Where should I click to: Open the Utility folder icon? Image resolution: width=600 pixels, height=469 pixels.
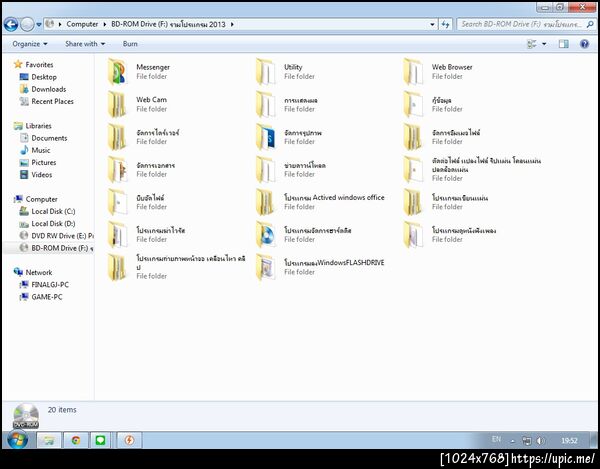point(266,72)
